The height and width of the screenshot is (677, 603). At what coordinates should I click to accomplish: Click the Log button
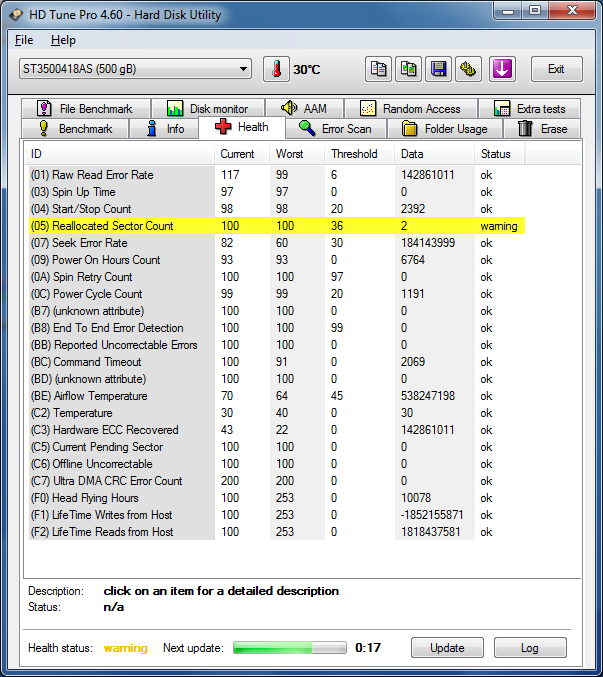coord(530,648)
